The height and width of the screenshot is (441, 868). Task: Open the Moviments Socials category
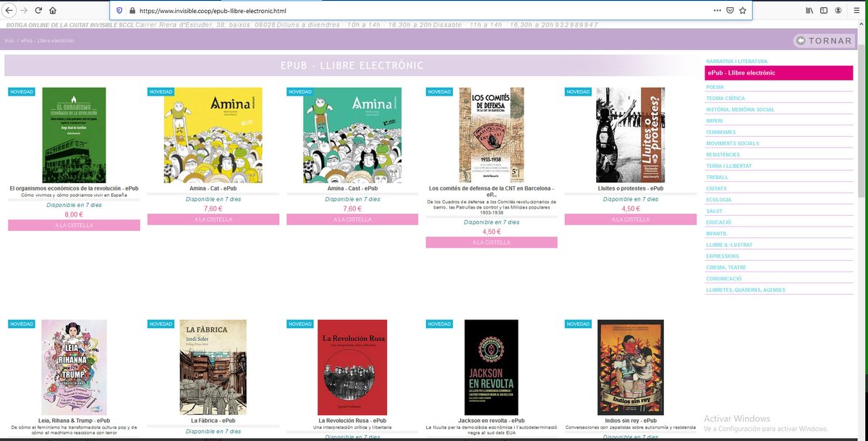[732, 143]
